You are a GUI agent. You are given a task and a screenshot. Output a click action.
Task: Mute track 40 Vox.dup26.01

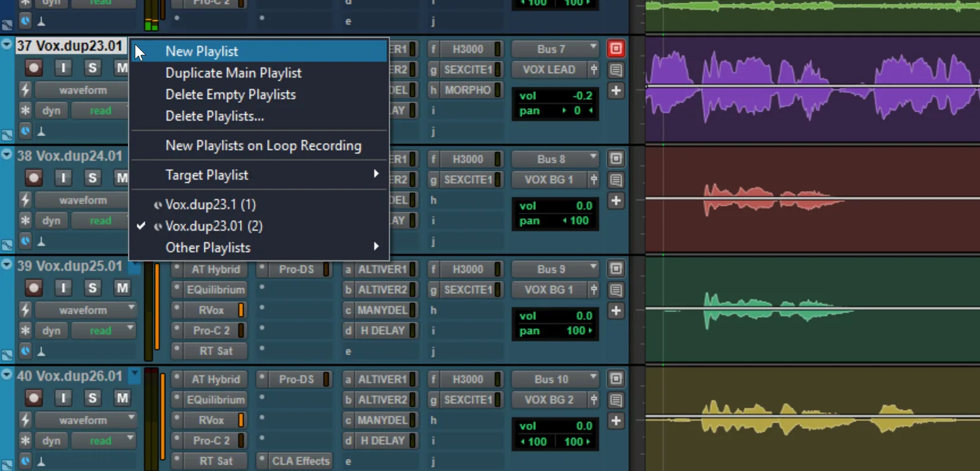tap(123, 398)
